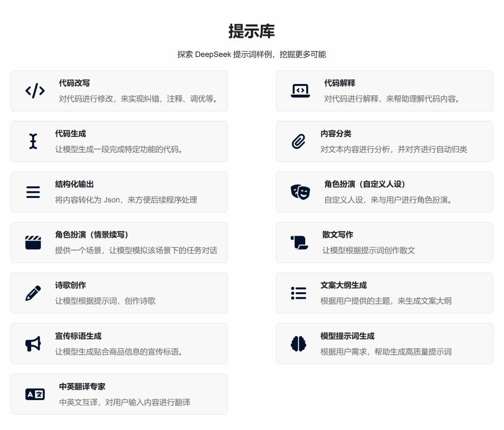Screen dimensions: 504x430
Task: Click the text cursor icon for 代码生成
Action: click(33, 141)
